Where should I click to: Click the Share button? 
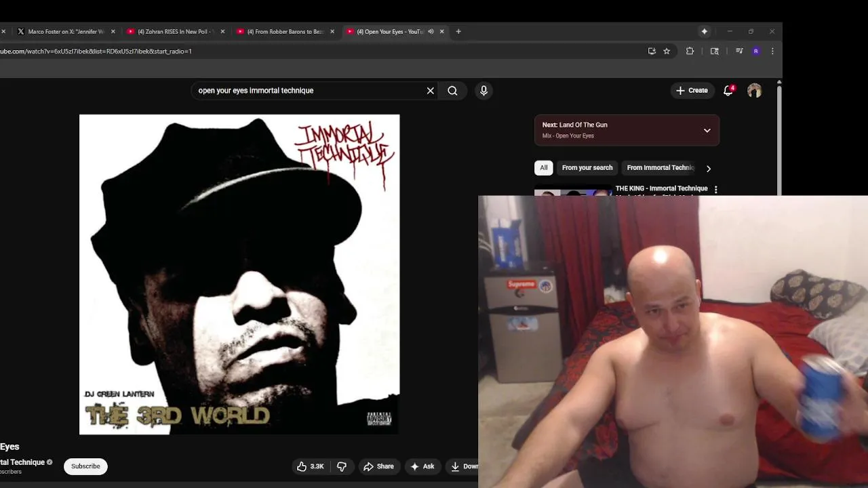[x=378, y=466]
